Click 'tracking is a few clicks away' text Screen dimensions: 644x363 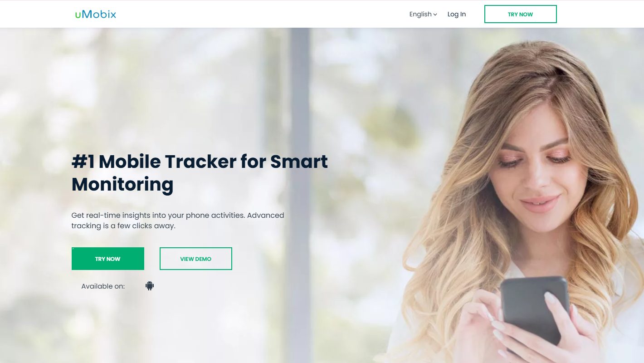coord(123,226)
